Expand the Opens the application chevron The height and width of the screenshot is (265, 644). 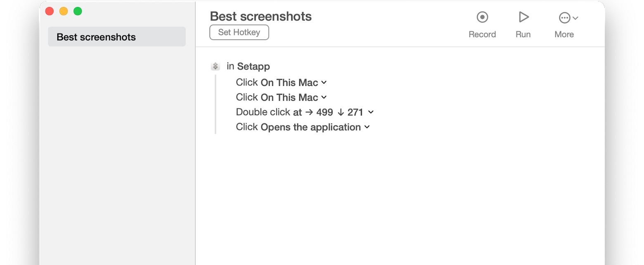[367, 127]
